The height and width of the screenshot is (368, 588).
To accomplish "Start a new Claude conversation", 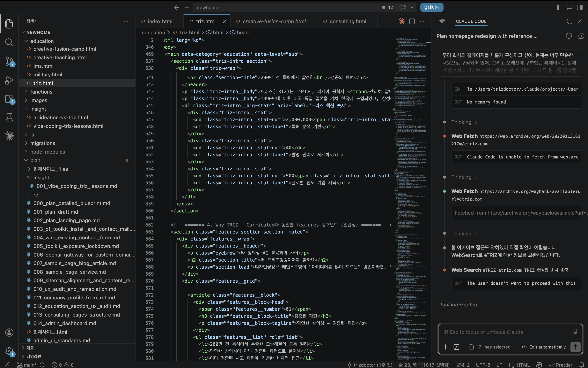I will pos(581,36).
